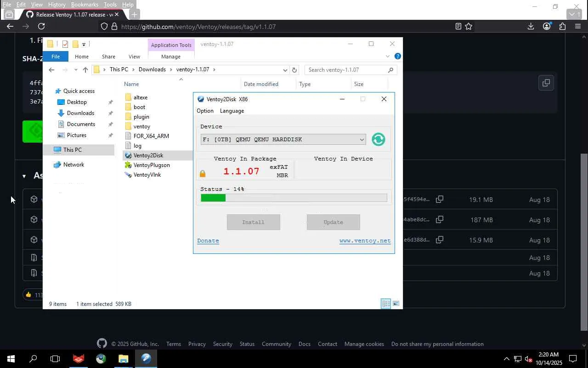Open a new Firefox tab
This screenshot has width=588, height=368.
click(x=134, y=14)
